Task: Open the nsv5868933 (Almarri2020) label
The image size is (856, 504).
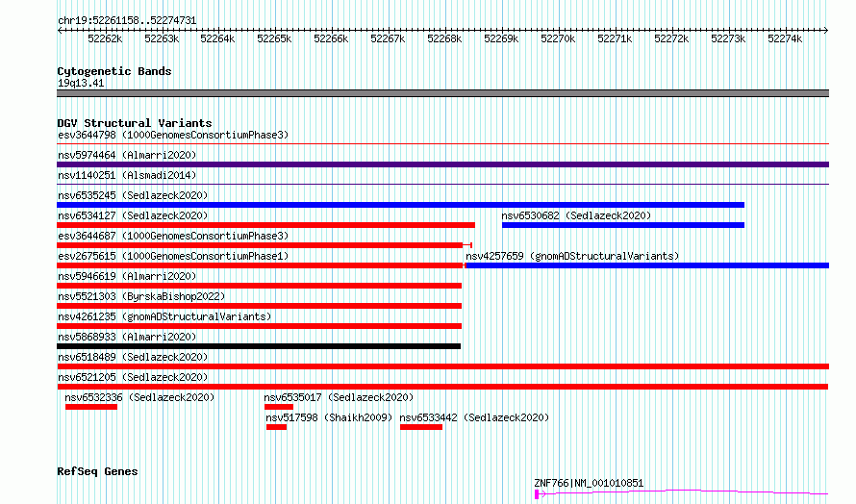Action: [x=127, y=337]
